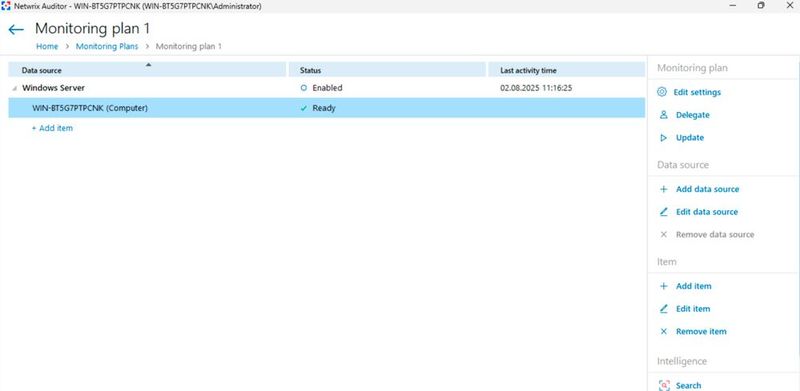Click the X icon beside Remove item

click(x=663, y=331)
